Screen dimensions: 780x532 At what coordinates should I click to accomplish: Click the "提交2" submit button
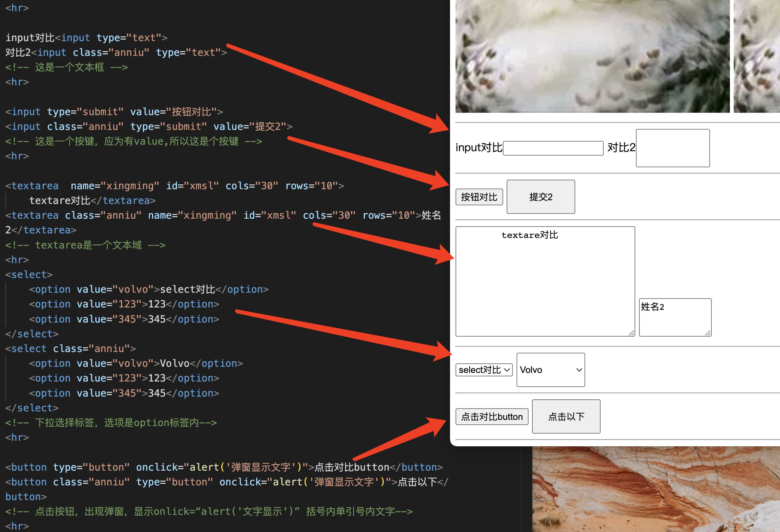[x=541, y=197]
